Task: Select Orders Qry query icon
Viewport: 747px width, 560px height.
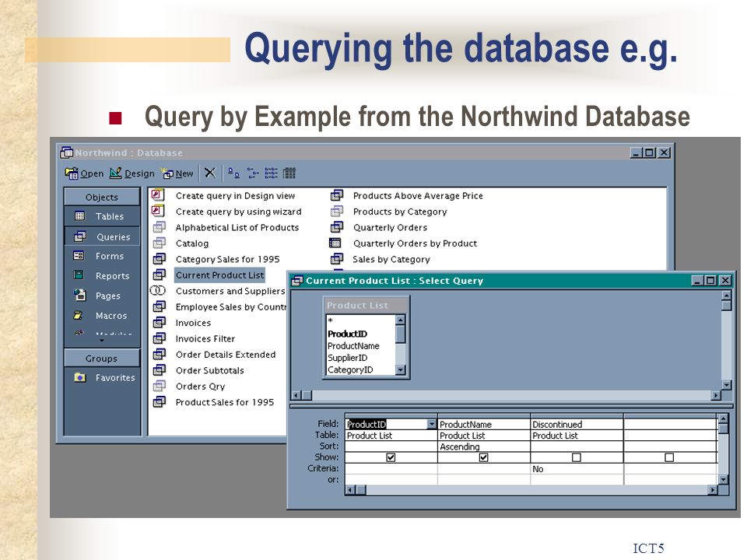Action: pyautogui.click(x=159, y=387)
